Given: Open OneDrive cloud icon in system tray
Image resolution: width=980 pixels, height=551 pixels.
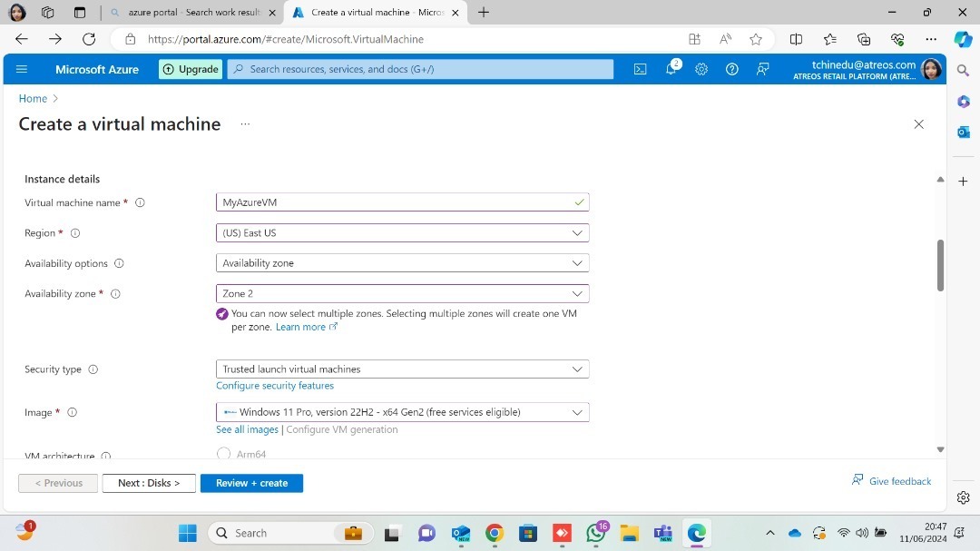Looking at the screenshot, I should pos(794,533).
